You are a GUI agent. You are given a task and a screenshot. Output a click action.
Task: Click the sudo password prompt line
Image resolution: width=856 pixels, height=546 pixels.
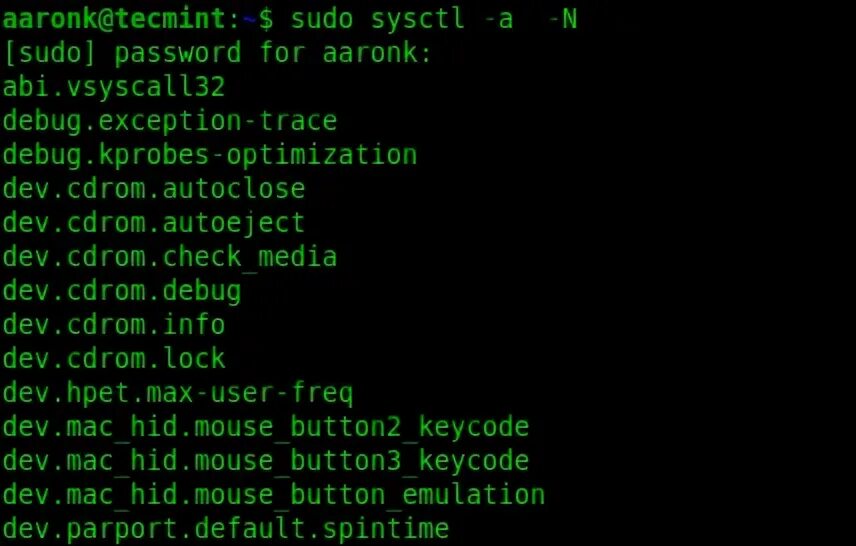(x=217, y=54)
